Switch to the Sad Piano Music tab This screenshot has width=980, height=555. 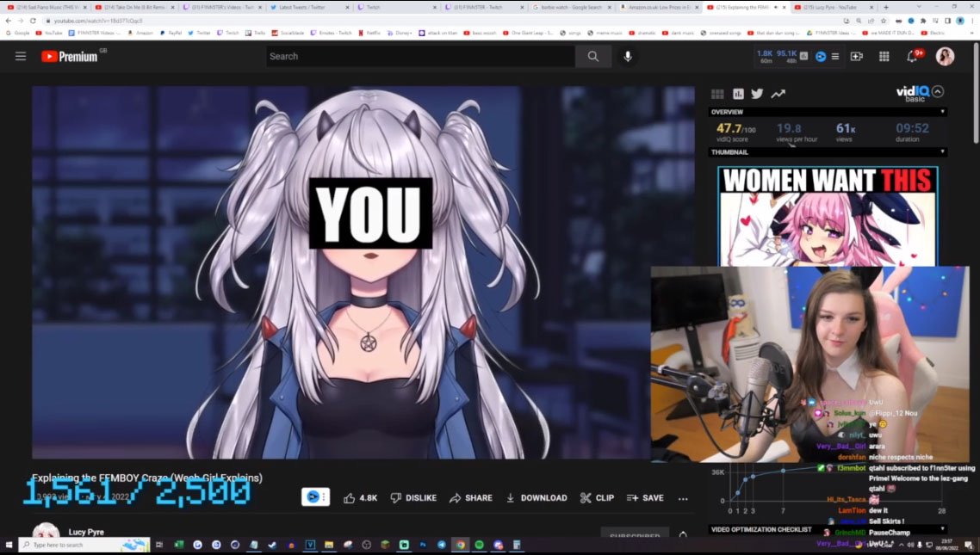46,8
